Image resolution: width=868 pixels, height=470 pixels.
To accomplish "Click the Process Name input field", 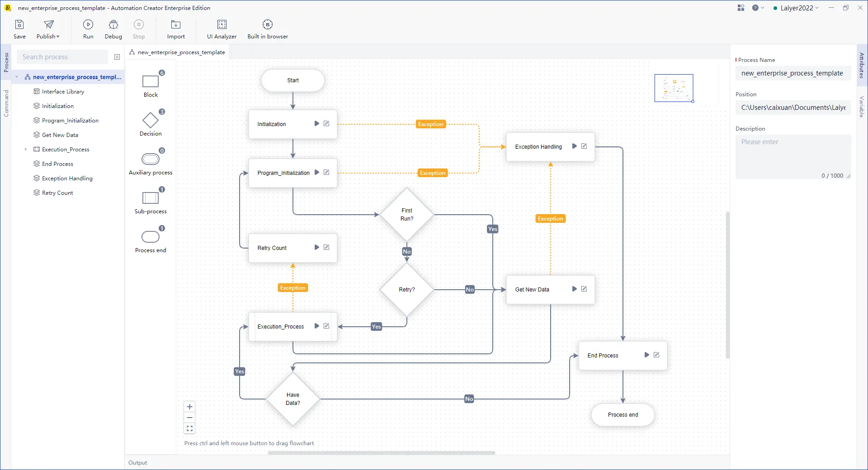I will click(793, 73).
